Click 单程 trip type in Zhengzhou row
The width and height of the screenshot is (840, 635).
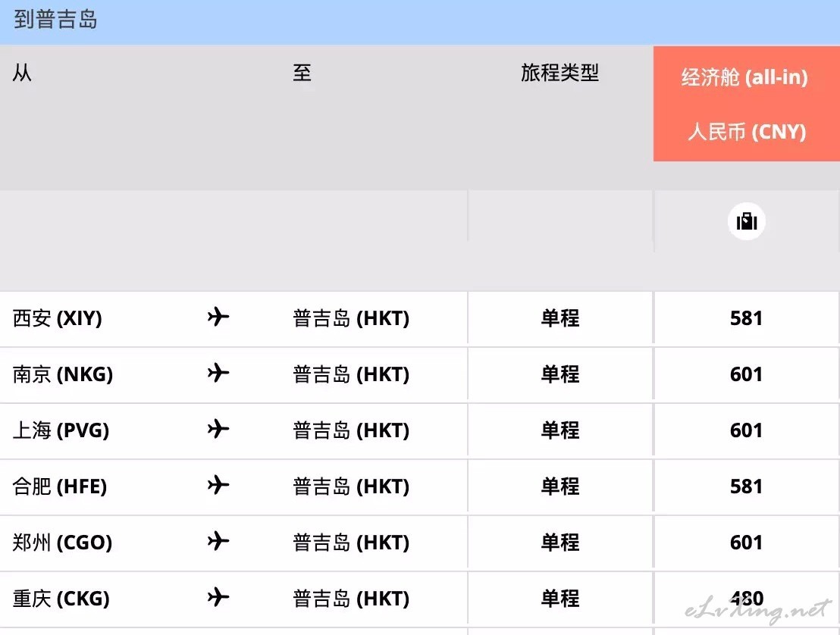(559, 543)
